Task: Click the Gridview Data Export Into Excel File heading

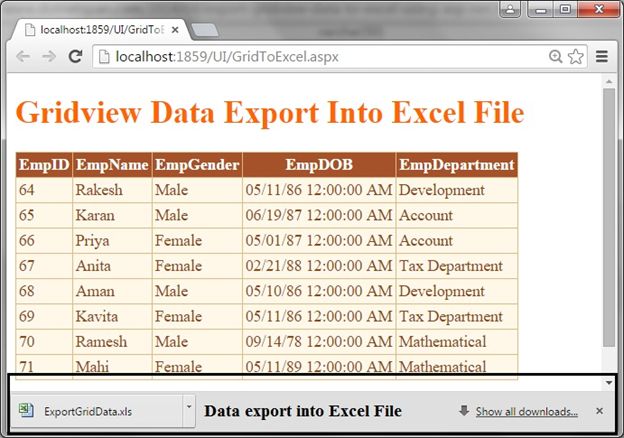Action: click(x=270, y=113)
